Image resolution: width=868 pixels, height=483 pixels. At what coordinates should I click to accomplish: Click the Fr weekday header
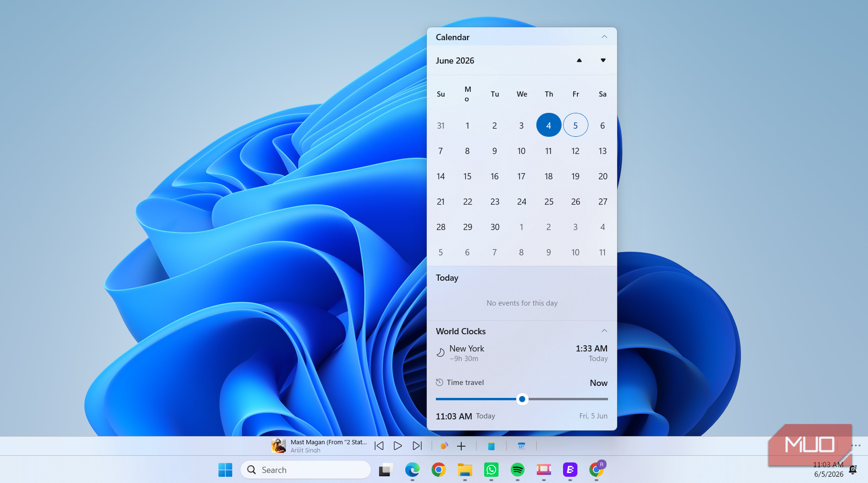pos(575,94)
